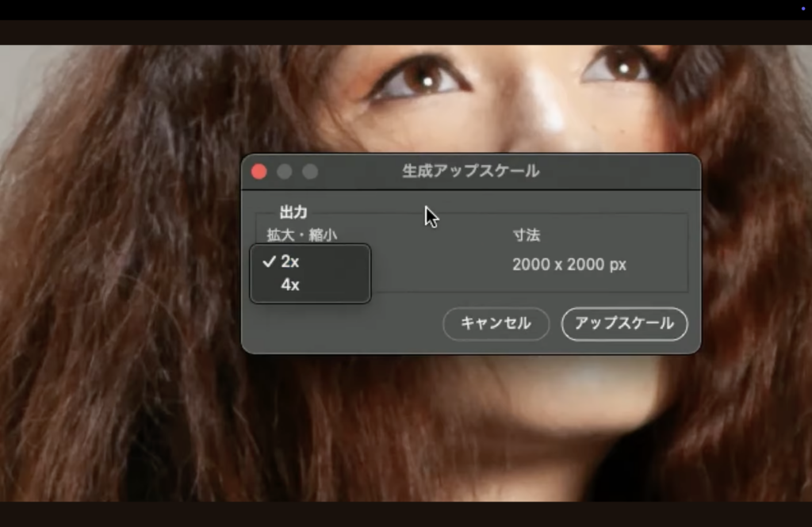The image size is (812, 527).
Task: Click the 出力 group label
Action: click(x=293, y=212)
